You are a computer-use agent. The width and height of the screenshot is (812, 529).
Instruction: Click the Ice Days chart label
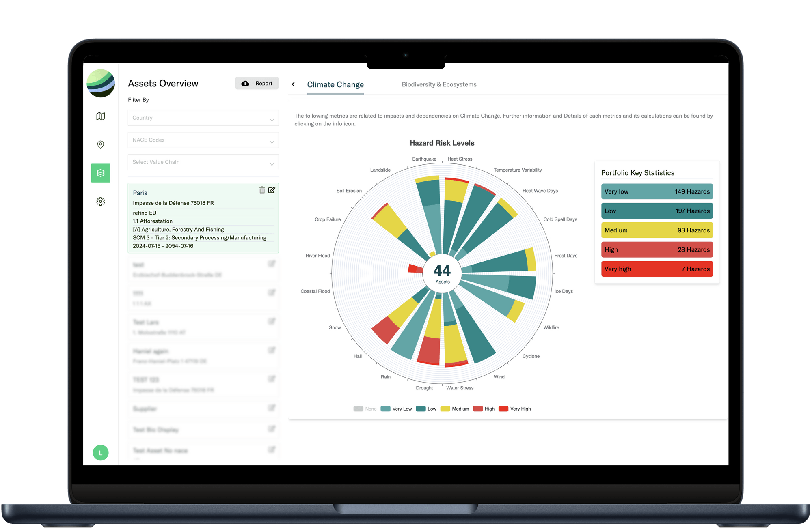pos(564,291)
